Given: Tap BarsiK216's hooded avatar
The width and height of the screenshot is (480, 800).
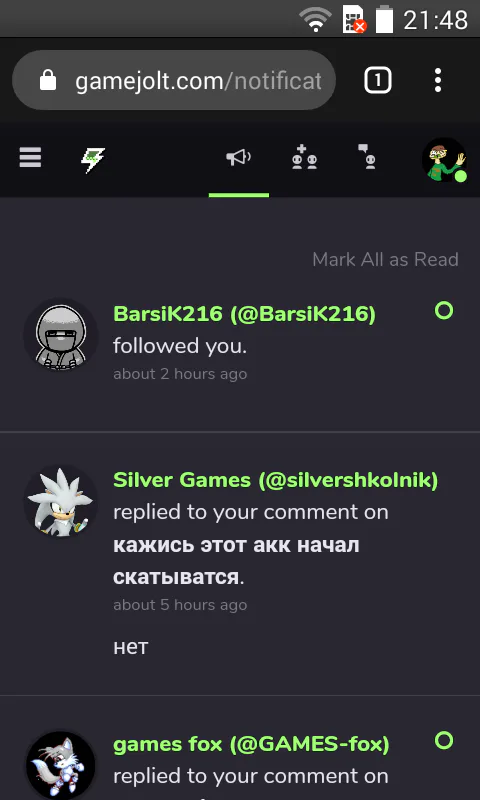Looking at the screenshot, I should pos(61,335).
